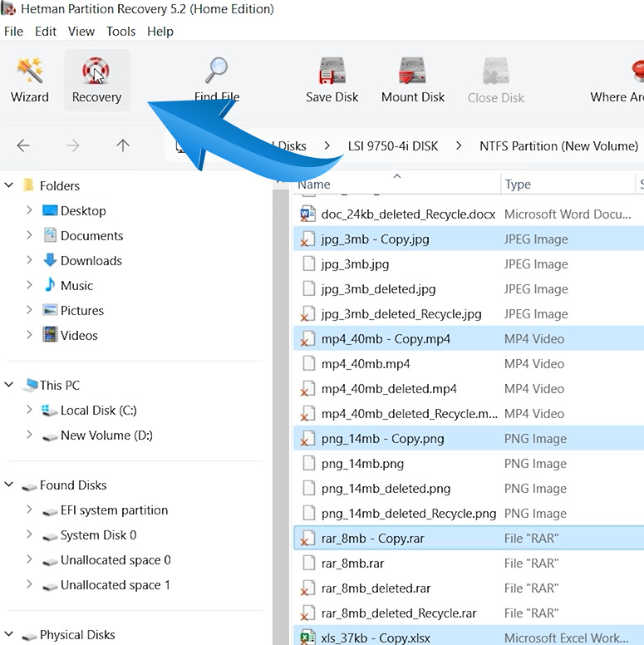Expand Unallocated space 1 node

(x=29, y=584)
